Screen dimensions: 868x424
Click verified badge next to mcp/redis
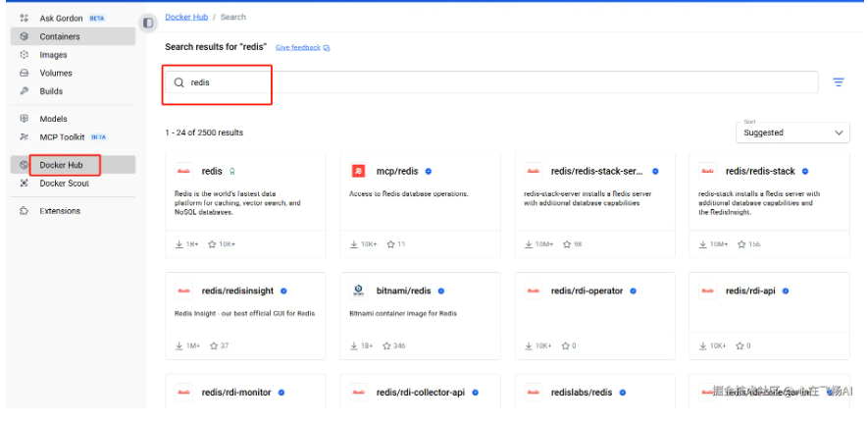428,172
